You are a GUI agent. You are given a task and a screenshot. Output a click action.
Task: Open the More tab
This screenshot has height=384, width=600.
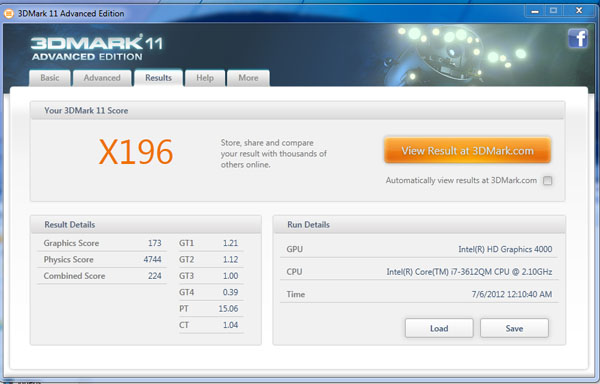click(x=248, y=78)
